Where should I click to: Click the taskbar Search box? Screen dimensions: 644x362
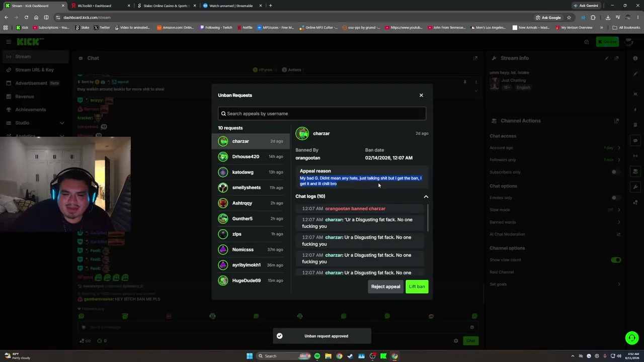coord(284,356)
